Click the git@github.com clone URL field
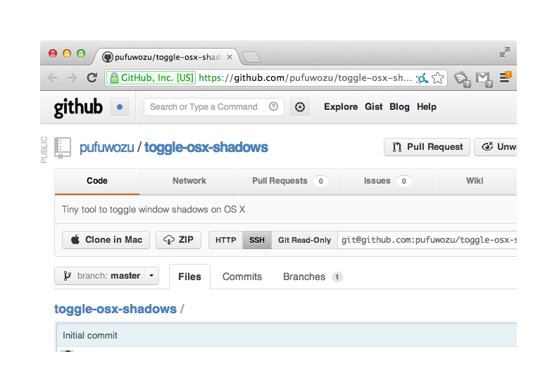 (427, 240)
